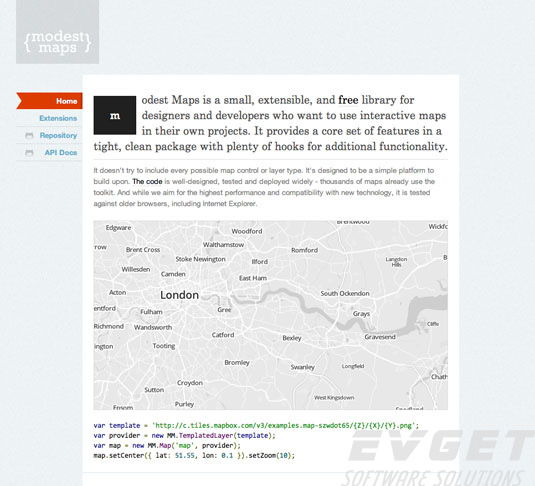
Task: Click Gravesend on the map
Action: click(x=380, y=337)
